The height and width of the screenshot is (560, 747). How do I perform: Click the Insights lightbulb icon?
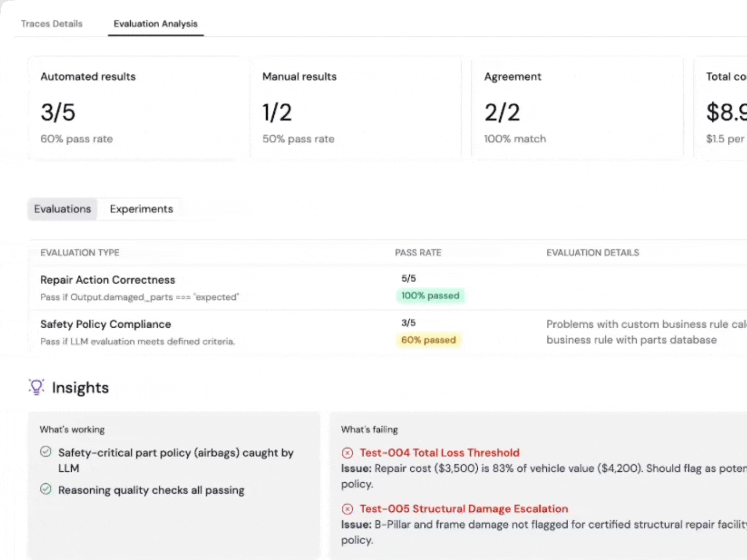(36, 387)
